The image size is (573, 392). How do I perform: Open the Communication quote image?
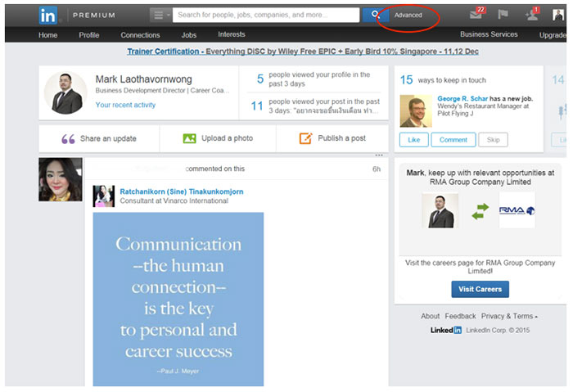coord(178,300)
